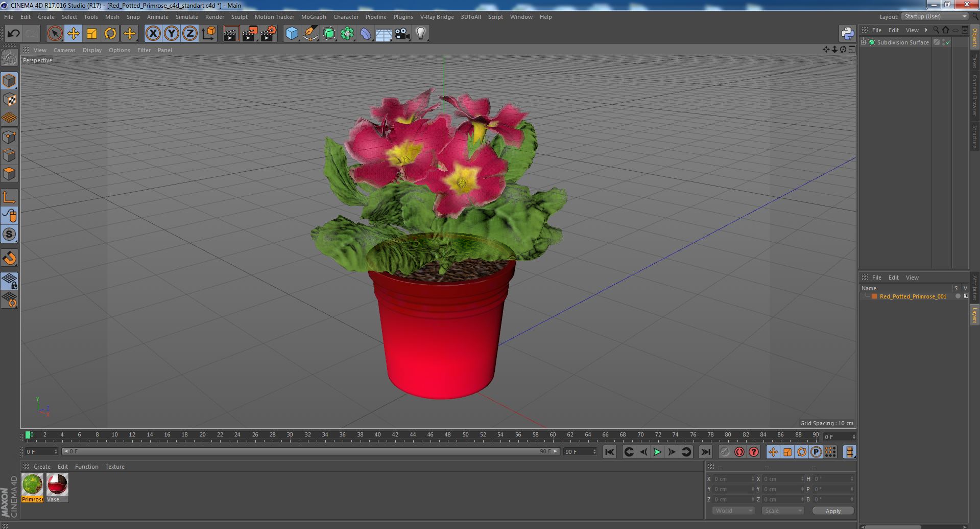This screenshot has width=980, height=529.
Task: Switch to Texture mode checker icon
Action: 9,100
